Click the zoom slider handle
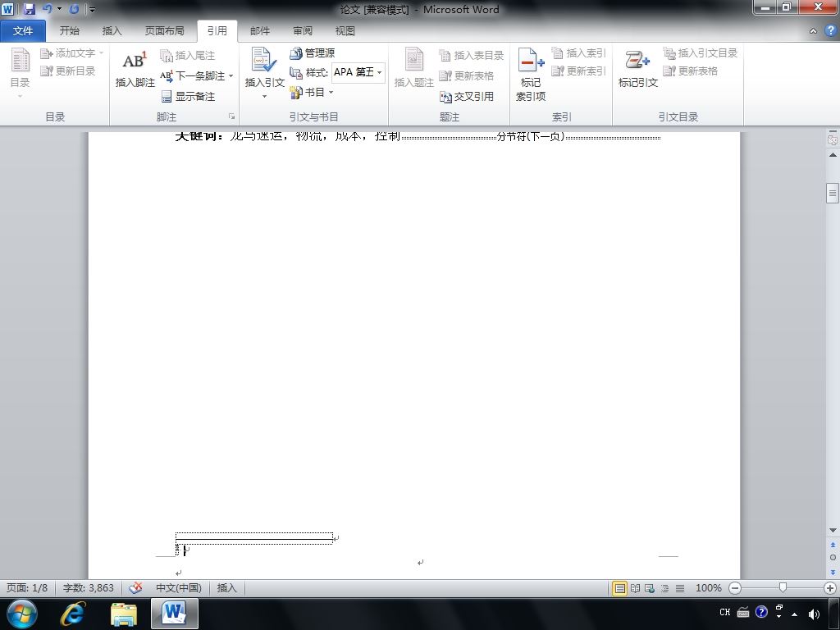840x630 pixels. click(783, 587)
